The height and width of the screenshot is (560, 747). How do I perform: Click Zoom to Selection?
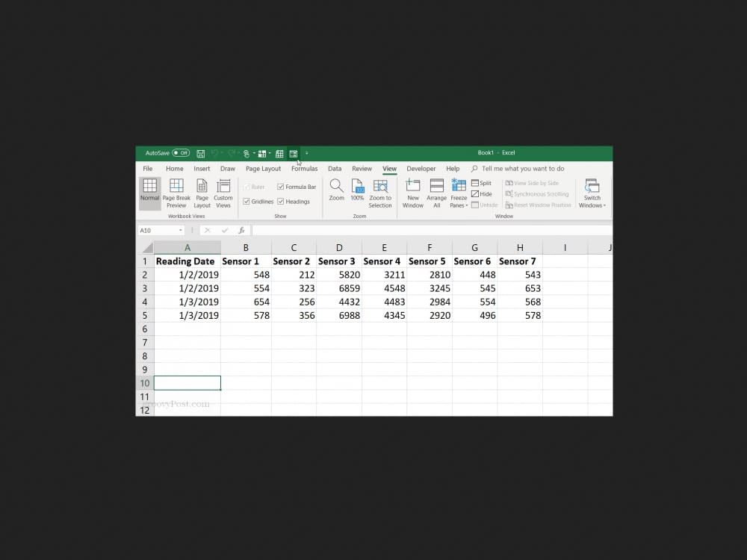pyautogui.click(x=380, y=193)
